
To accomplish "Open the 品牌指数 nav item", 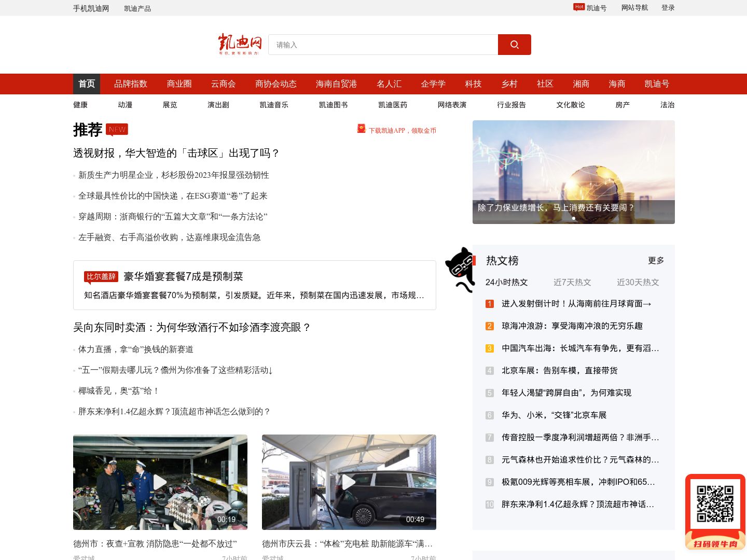I will [x=131, y=84].
